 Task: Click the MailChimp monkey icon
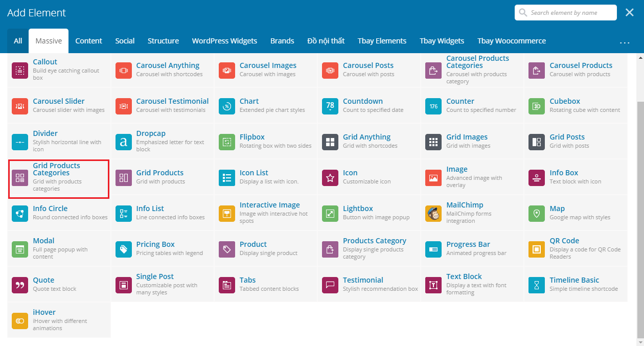click(433, 214)
